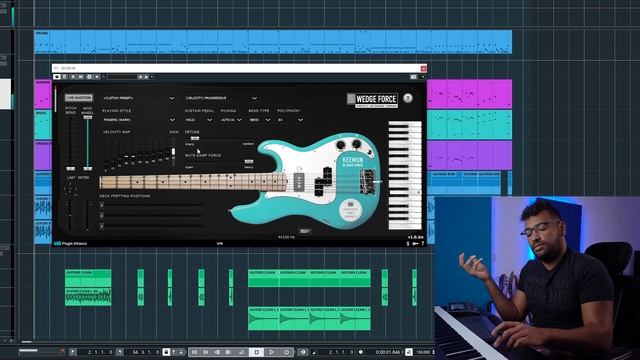Viewport: 640px width, 360px height.
Task: Select the pink MIDI clip right of the plugin
Action: [469, 94]
